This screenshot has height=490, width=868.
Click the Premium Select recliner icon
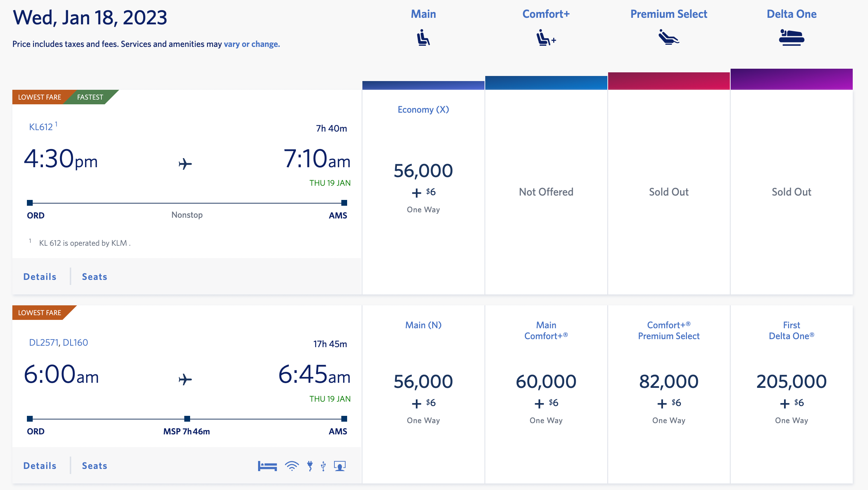[x=668, y=37]
